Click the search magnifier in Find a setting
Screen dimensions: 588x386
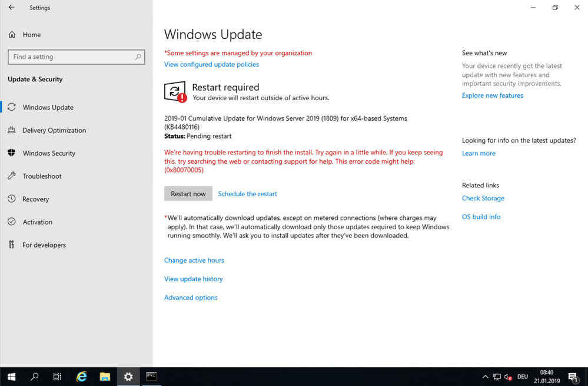click(x=138, y=57)
